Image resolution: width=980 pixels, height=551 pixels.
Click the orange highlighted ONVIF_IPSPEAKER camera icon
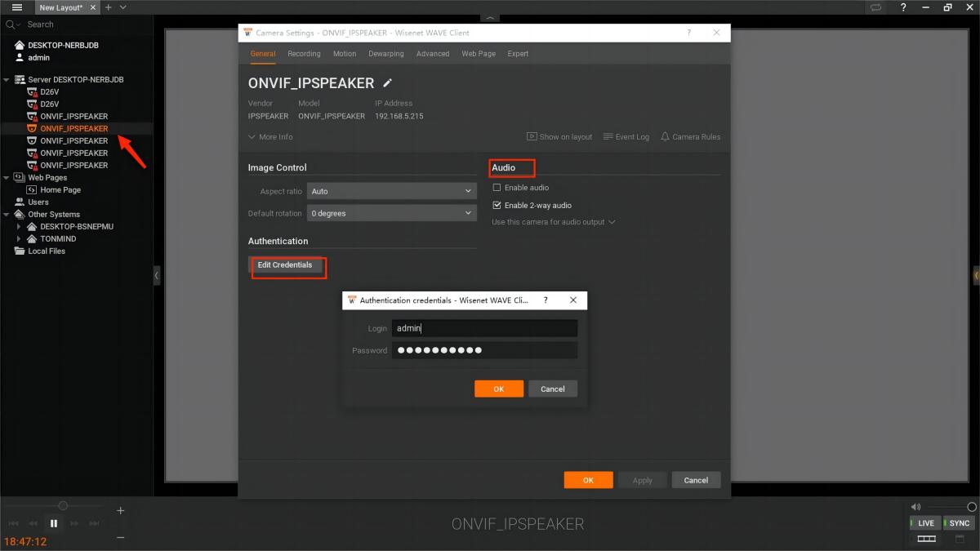(33, 129)
